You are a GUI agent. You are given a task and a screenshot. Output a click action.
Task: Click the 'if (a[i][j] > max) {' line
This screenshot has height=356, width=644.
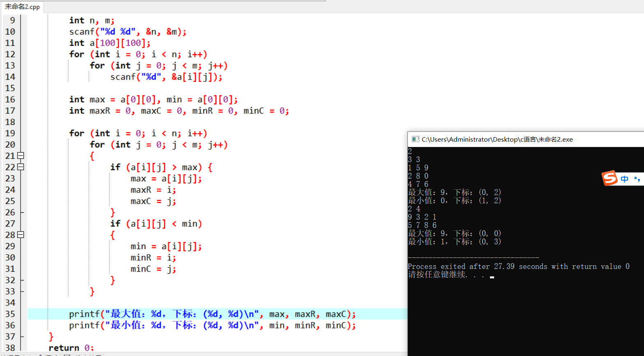pos(161,167)
